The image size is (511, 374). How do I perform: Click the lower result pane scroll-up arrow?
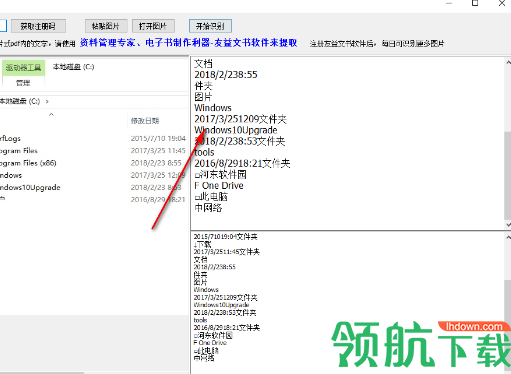508,237
